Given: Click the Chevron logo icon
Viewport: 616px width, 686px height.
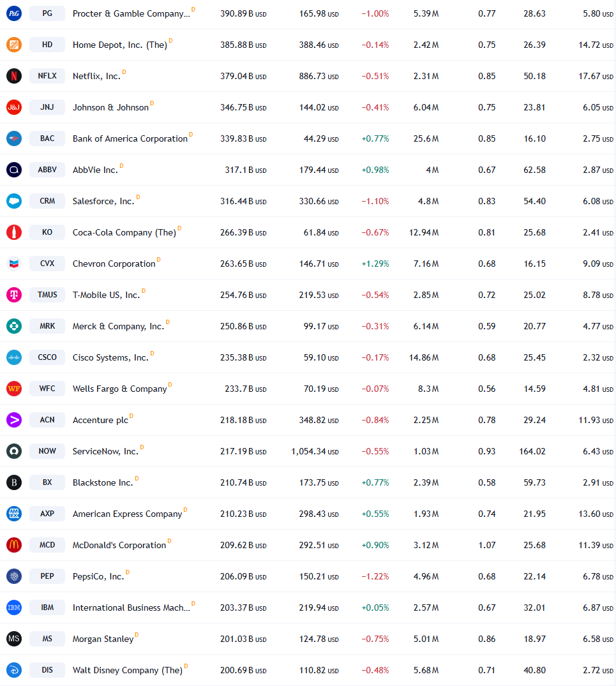Looking at the screenshot, I should point(14,264).
